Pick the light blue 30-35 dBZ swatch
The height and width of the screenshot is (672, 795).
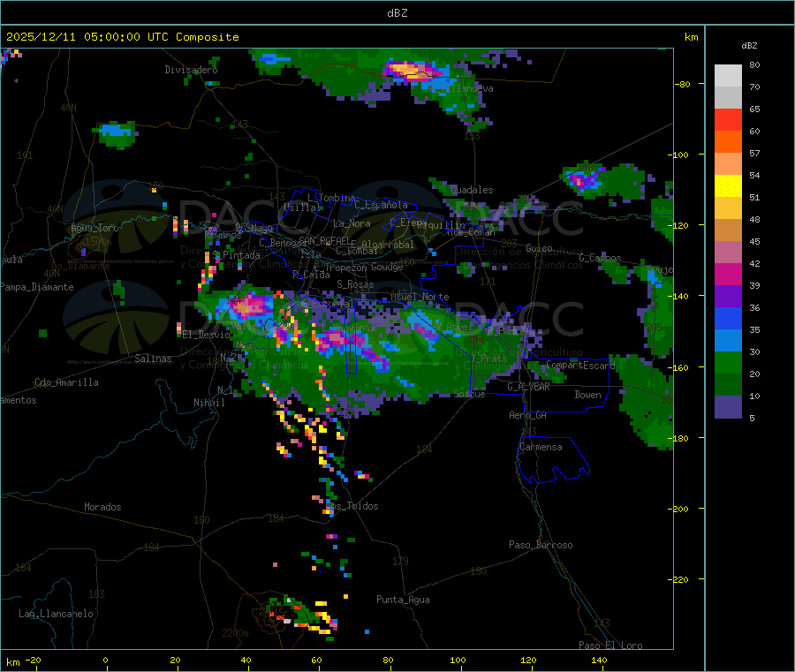coord(728,341)
